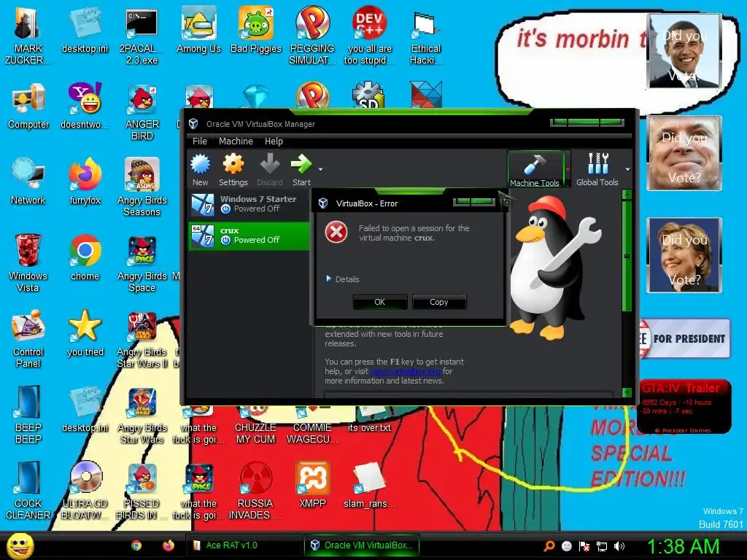Click Copy in the error dialog
The image size is (747, 560).
438,302
